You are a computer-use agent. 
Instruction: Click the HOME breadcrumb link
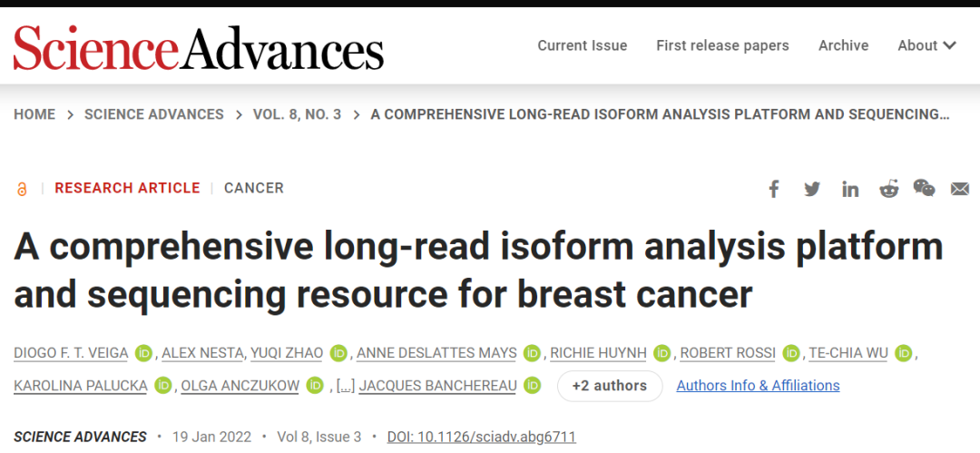[x=34, y=114]
